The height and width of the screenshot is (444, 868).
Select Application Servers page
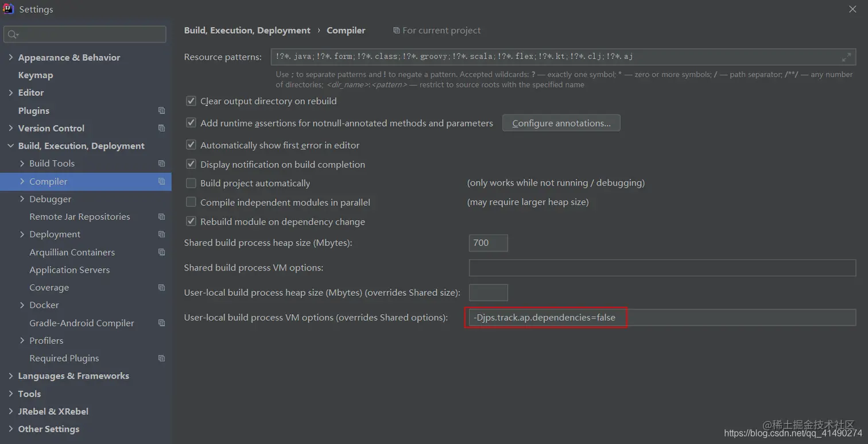(x=69, y=270)
